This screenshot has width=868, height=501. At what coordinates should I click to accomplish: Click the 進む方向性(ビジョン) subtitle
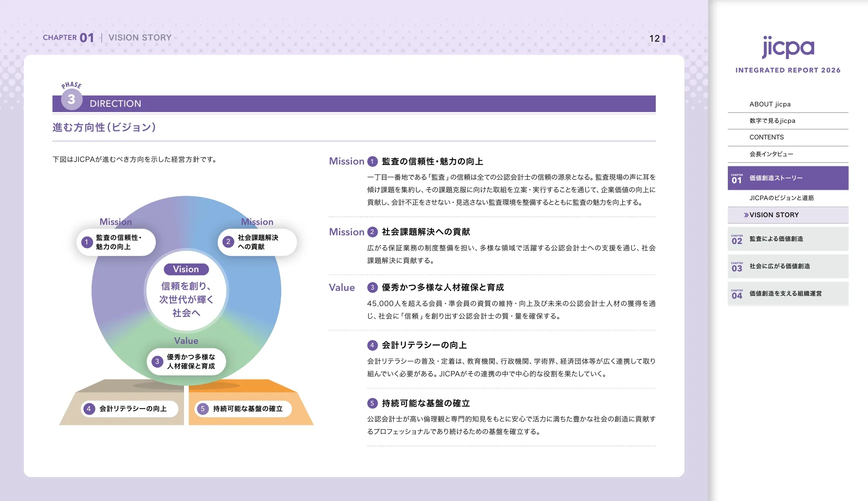point(104,127)
